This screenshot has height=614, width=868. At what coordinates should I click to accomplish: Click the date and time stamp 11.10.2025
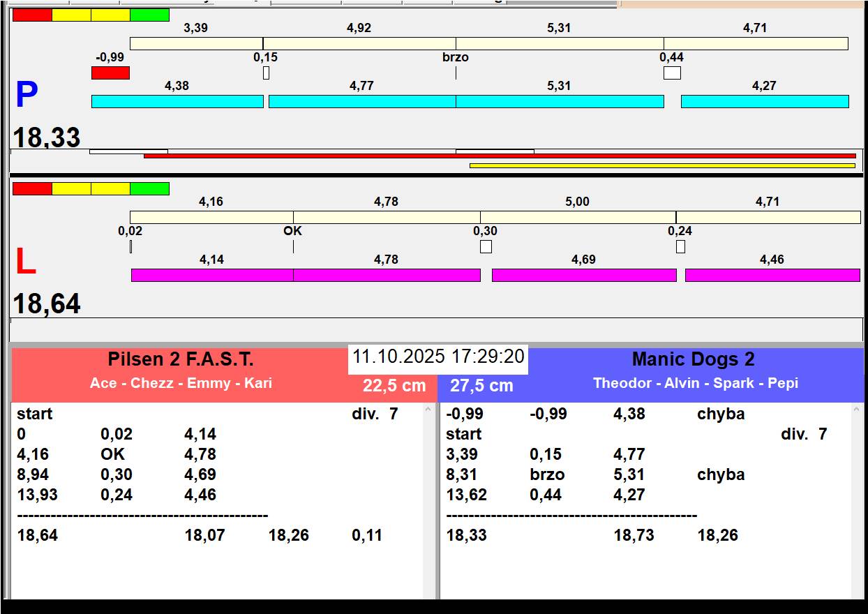point(437,357)
